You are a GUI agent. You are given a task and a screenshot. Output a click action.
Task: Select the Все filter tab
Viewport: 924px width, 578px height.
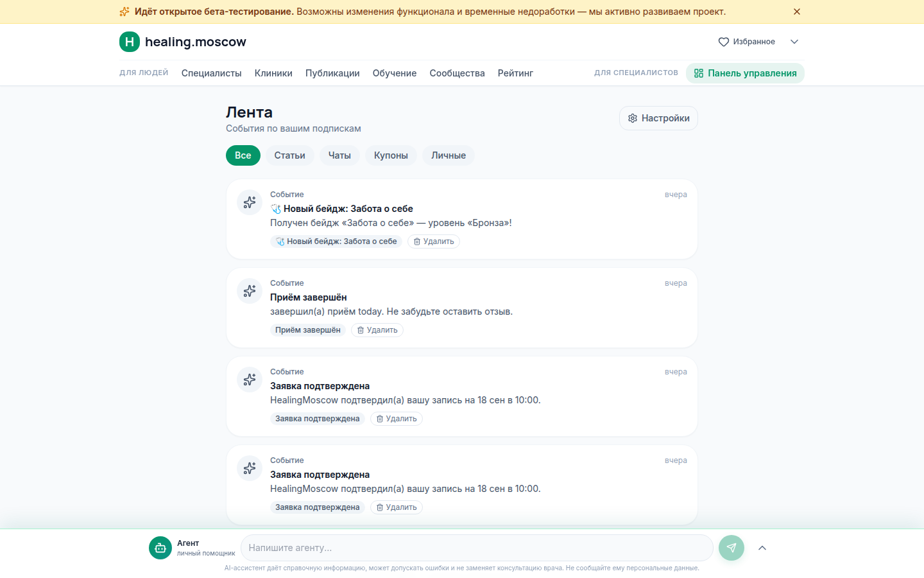pyautogui.click(x=243, y=155)
